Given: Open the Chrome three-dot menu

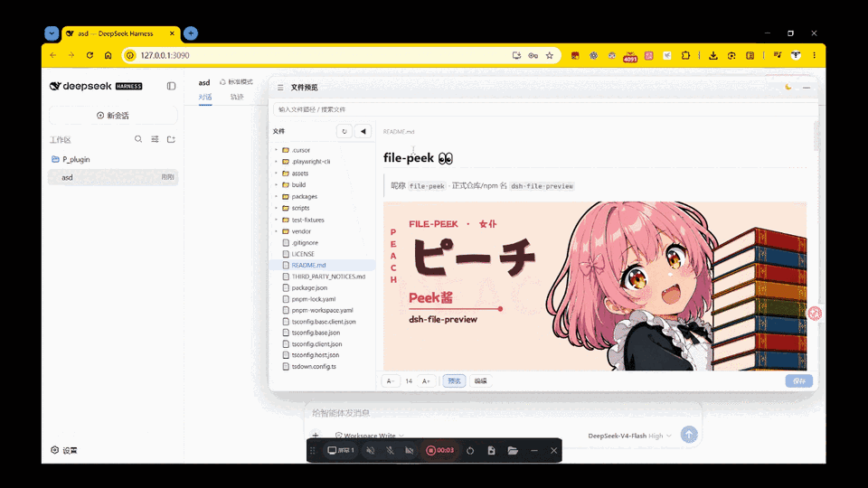Looking at the screenshot, I should [814, 55].
